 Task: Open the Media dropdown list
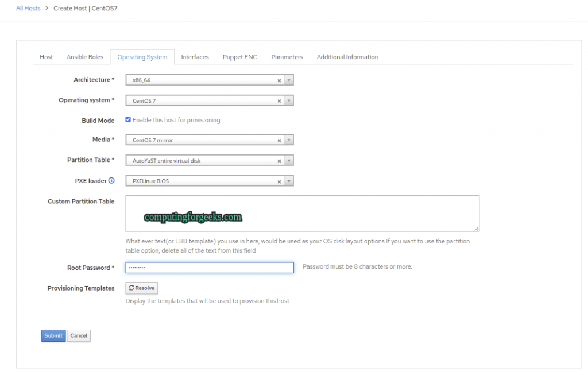point(289,140)
